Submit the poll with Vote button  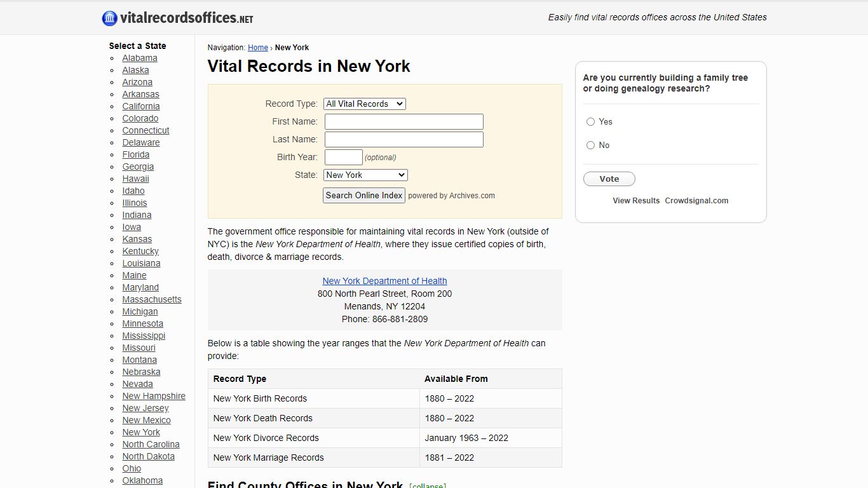click(609, 179)
